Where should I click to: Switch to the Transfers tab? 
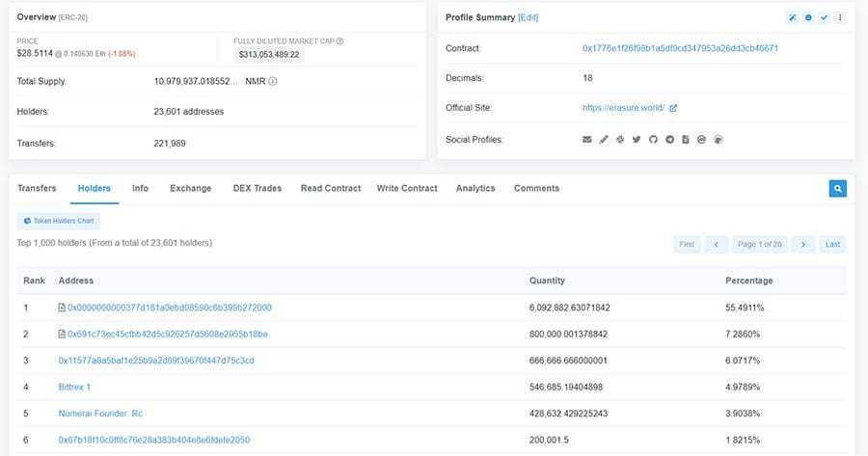coord(37,188)
